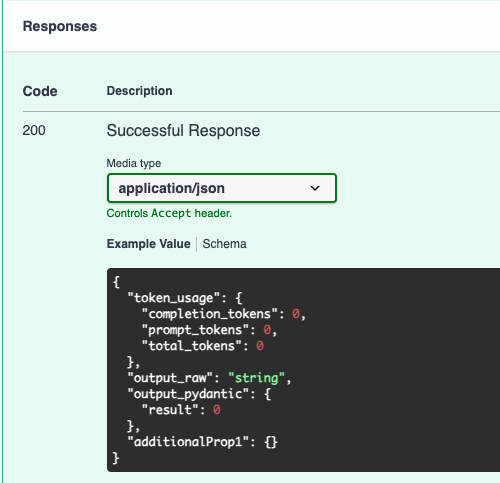The height and width of the screenshot is (483, 500).
Task: Click the "total_tokens" line in example
Action: [203, 346]
